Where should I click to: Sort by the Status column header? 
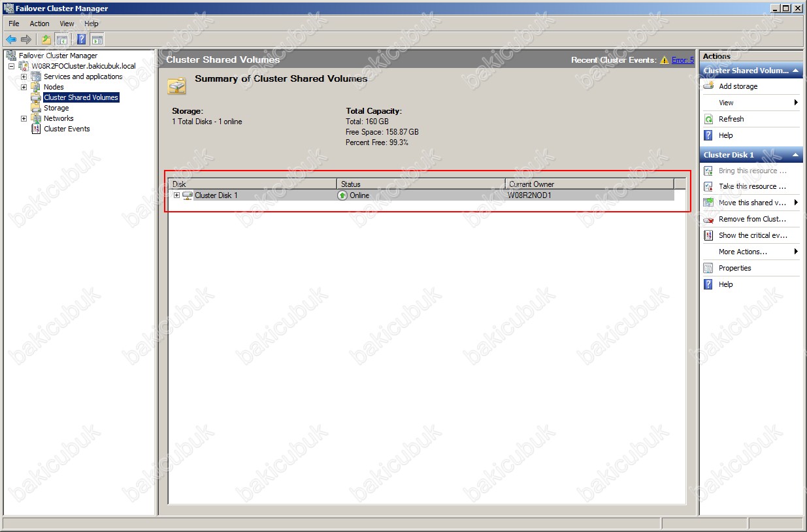point(421,184)
